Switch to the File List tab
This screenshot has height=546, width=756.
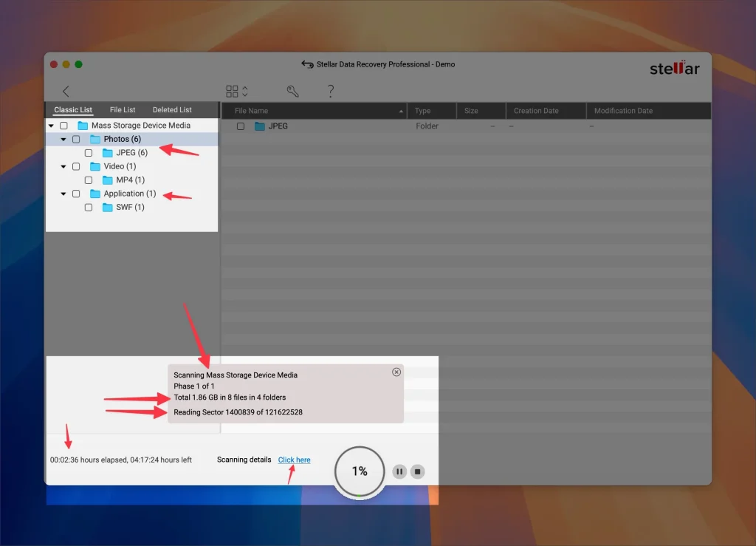pos(123,109)
